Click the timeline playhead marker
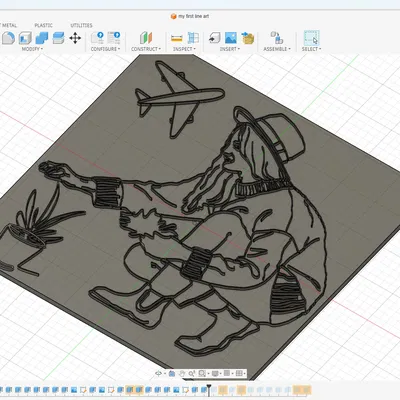400x400 pixels. pyautogui.click(x=209, y=389)
